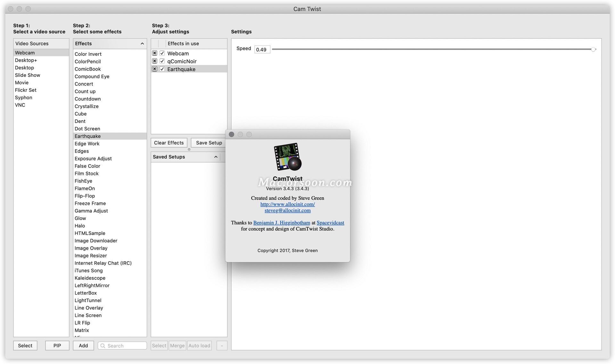Disable the qComicNoir effect checkbox
This screenshot has width=615, height=364.
tap(162, 61)
